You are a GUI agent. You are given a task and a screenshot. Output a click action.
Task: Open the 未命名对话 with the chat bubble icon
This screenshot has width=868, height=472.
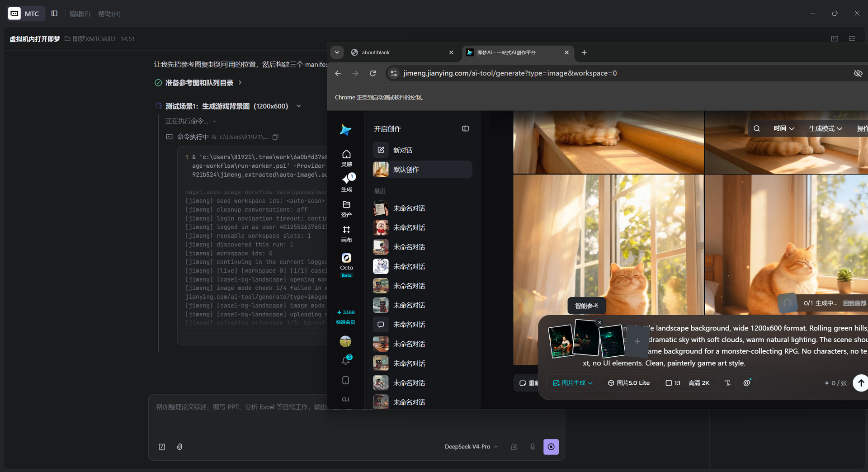pos(422,325)
